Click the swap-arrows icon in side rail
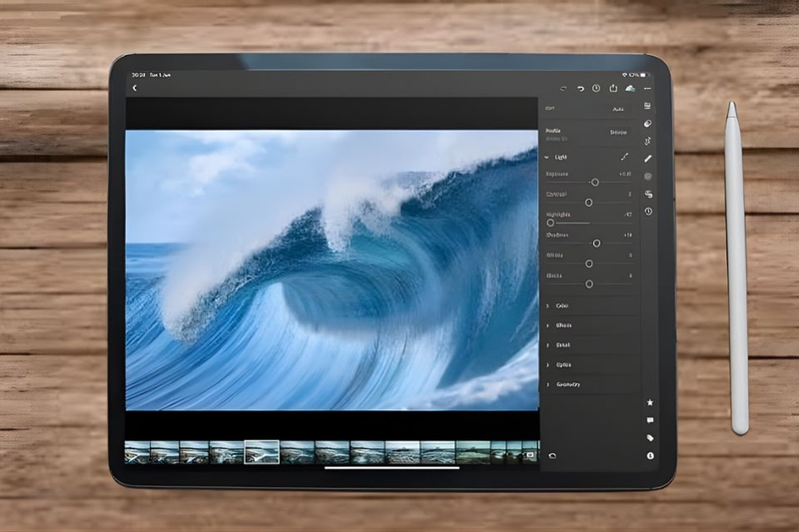Viewport: 799px width, 532px height. pyautogui.click(x=648, y=194)
